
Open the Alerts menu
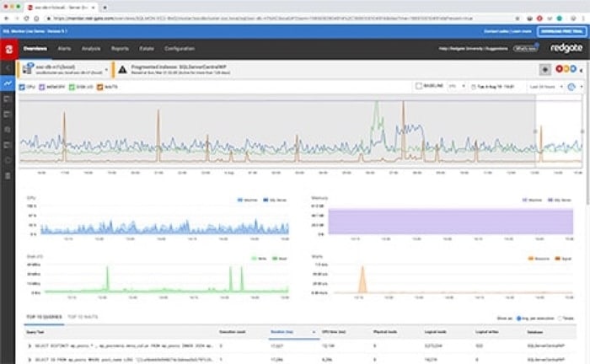coord(64,49)
